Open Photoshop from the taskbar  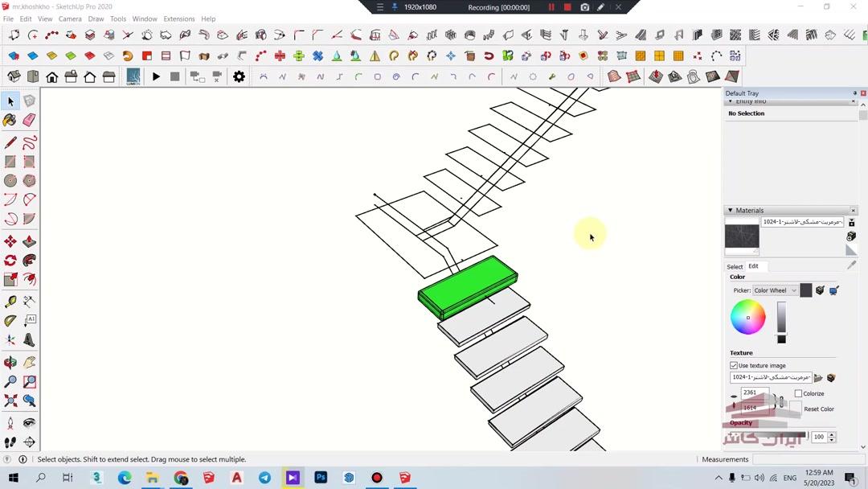(321, 478)
